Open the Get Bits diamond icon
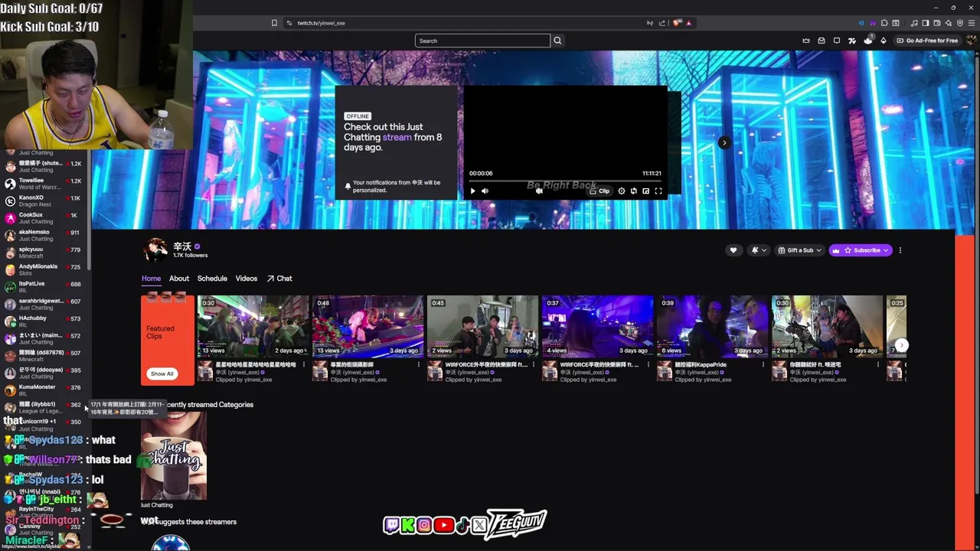The height and width of the screenshot is (551, 980). [884, 41]
